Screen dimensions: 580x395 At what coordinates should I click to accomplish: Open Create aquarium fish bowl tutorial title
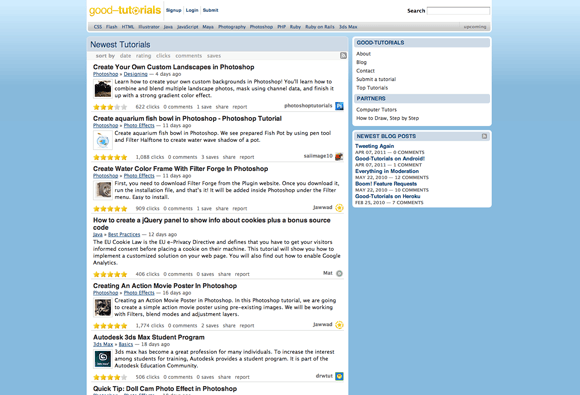(187, 118)
